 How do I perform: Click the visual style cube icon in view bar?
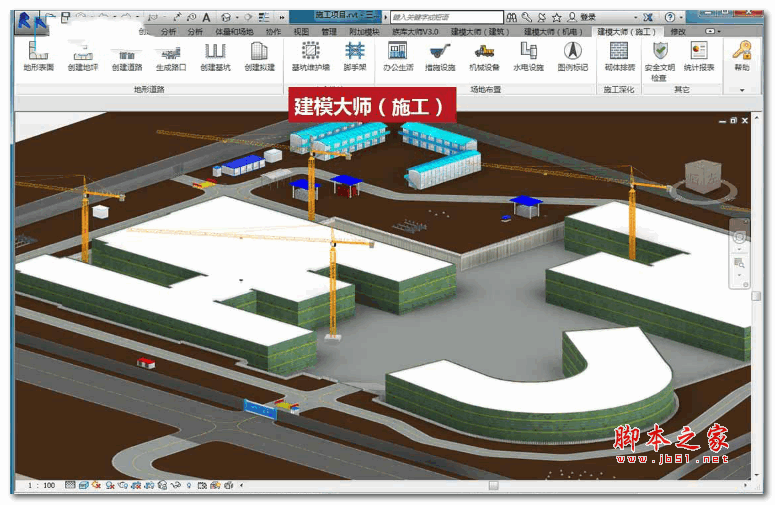click(84, 486)
